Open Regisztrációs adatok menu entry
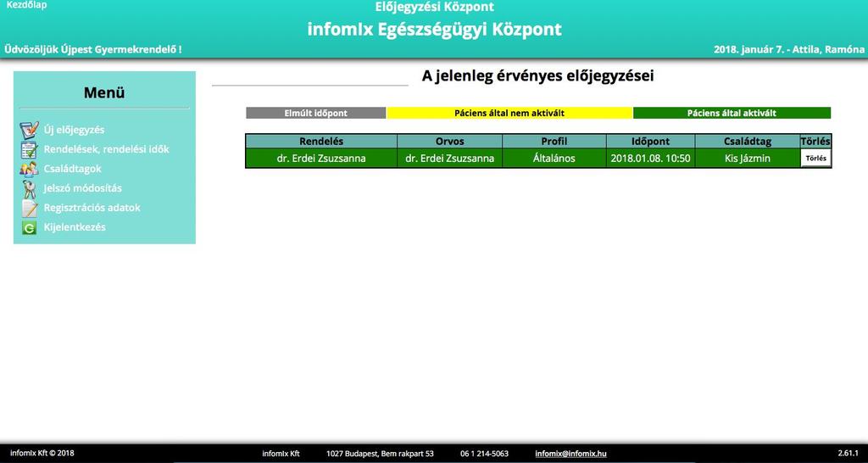 pos(92,208)
